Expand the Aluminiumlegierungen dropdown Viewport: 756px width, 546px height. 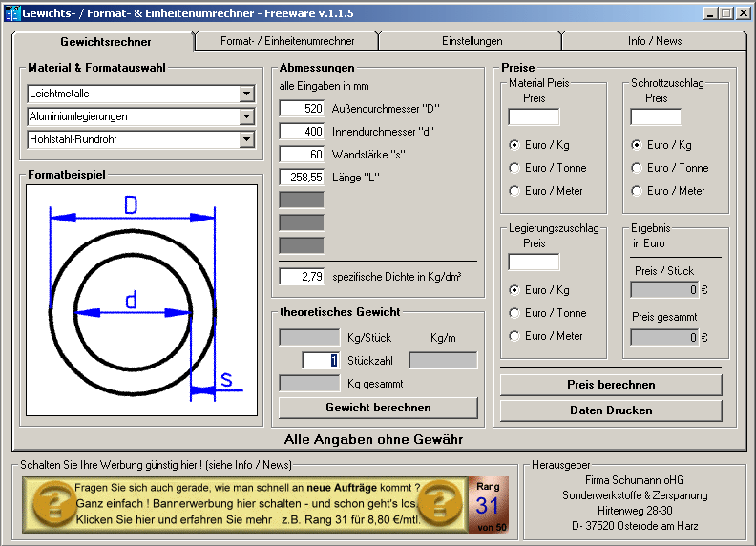[247, 116]
